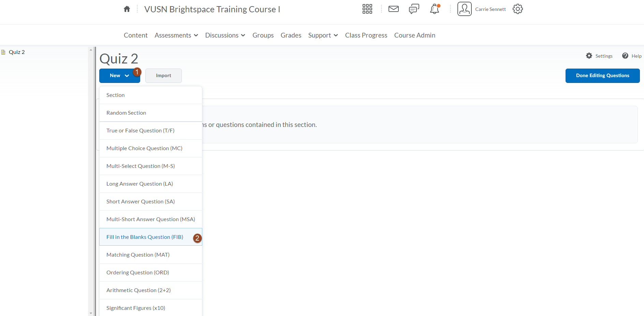Screen dimensions: 644x316
Task: Open the Assessments dropdown menu
Action: [176, 35]
